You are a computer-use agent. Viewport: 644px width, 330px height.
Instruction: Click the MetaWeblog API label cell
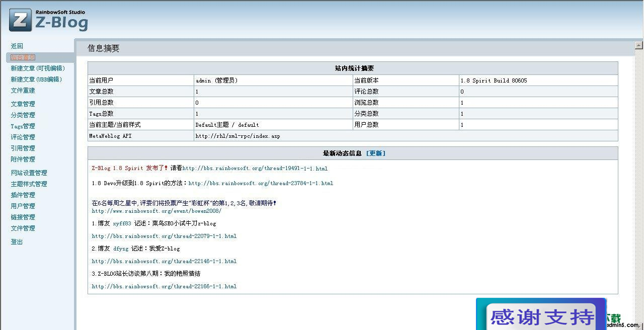(x=141, y=136)
